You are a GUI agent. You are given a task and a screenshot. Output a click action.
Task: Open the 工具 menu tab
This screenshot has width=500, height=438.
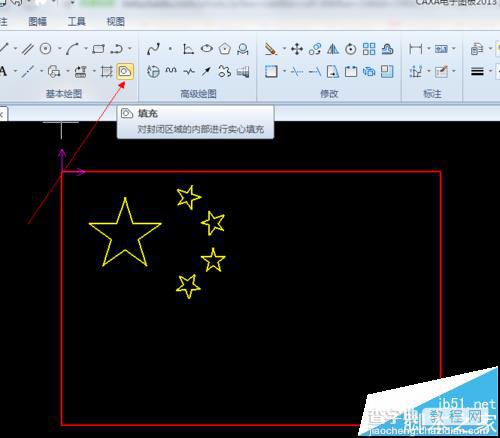point(77,22)
